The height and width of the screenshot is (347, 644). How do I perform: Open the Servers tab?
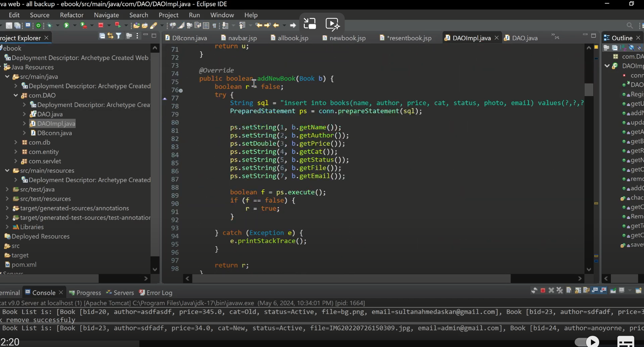tap(120, 293)
